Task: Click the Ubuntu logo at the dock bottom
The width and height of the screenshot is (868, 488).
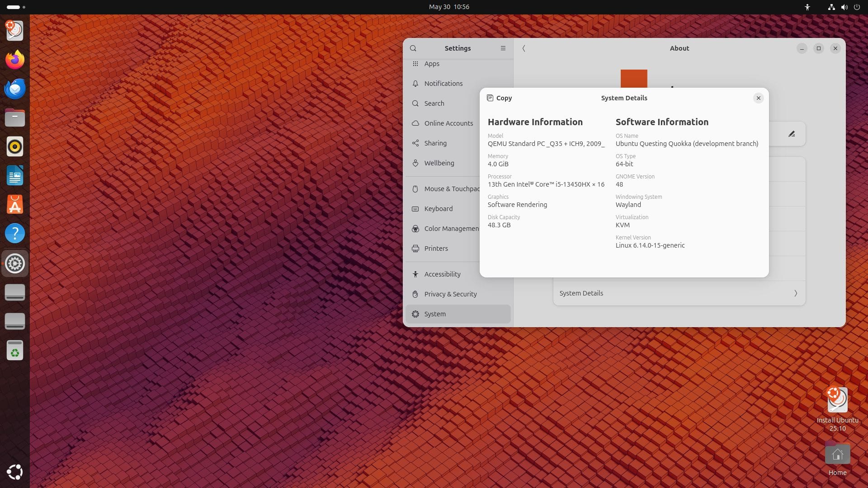Action: pos(15,472)
